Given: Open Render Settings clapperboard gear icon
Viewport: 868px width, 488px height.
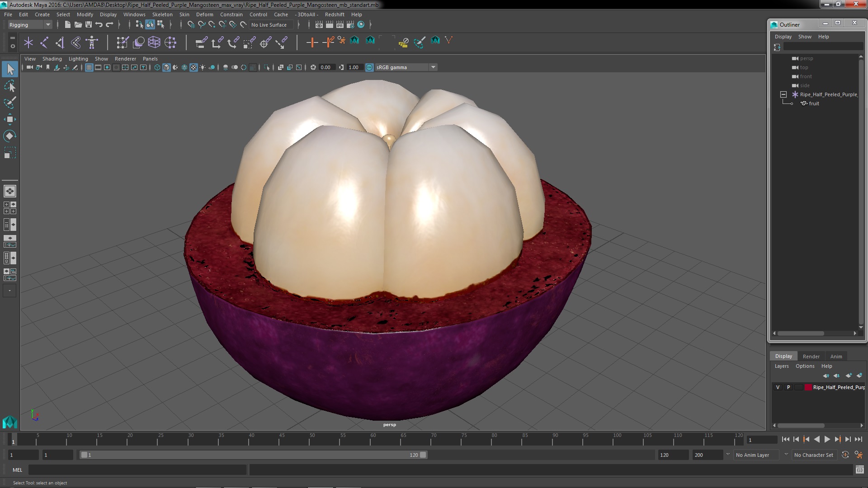Looking at the screenshot, I should [x=350, y=25].
